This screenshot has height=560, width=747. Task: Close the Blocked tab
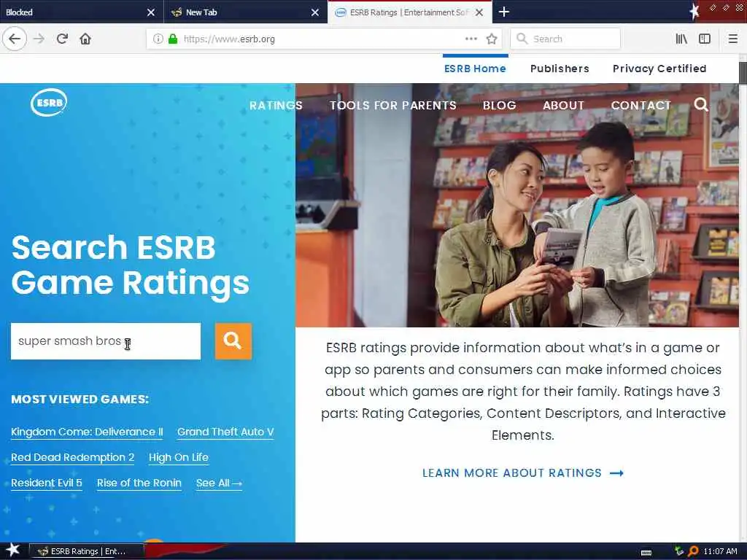[x=150, y=12]
